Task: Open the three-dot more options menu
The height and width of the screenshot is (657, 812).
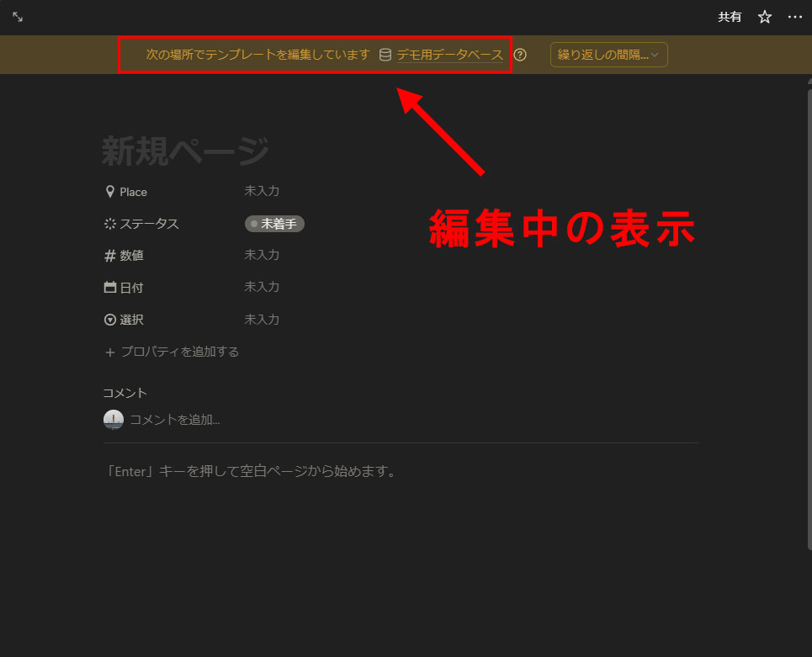Action: (794, 17)
